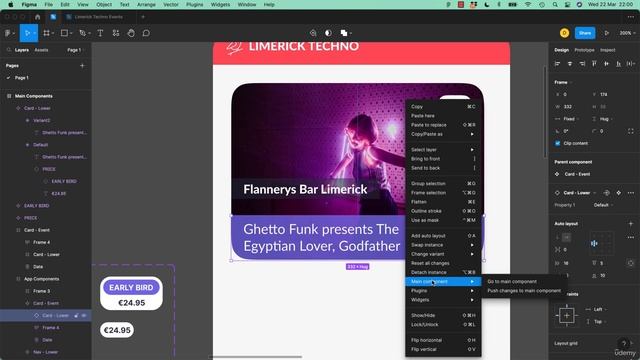Click independent corners icon in Frame section
Screen dimensions: 640x360
[x=631, y=131]
